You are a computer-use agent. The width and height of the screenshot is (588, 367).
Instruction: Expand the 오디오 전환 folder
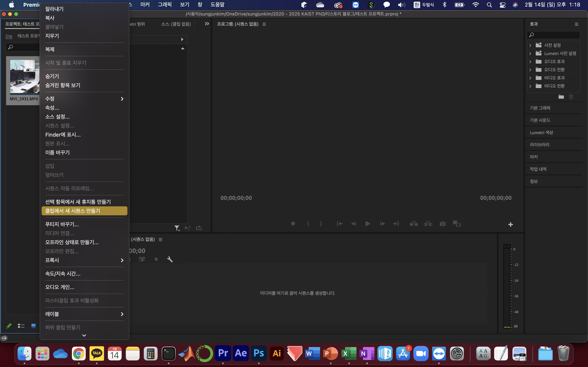pyautogui.click(x=530, y=70)
